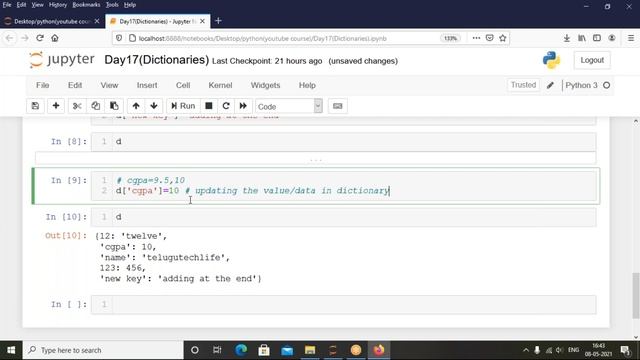Open the Jupyter View menu

click(109, 85)
